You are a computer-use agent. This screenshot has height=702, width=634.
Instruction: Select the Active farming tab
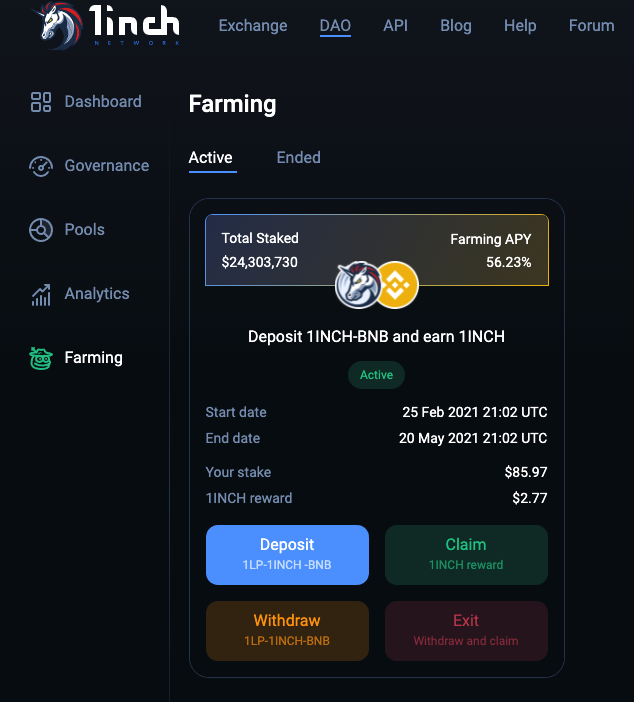click(x=210, y=158)
